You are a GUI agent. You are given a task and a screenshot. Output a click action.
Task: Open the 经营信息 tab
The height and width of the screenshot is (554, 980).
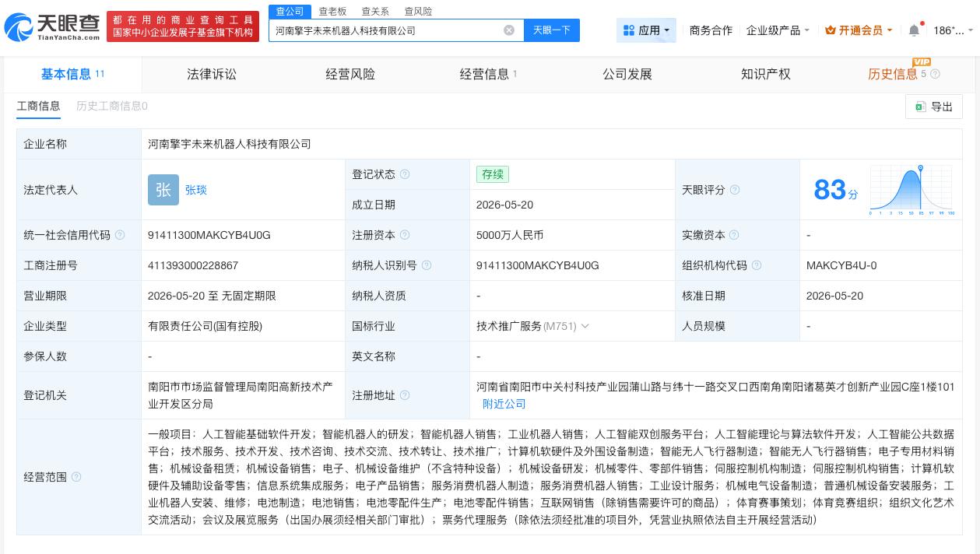point(489,74)
